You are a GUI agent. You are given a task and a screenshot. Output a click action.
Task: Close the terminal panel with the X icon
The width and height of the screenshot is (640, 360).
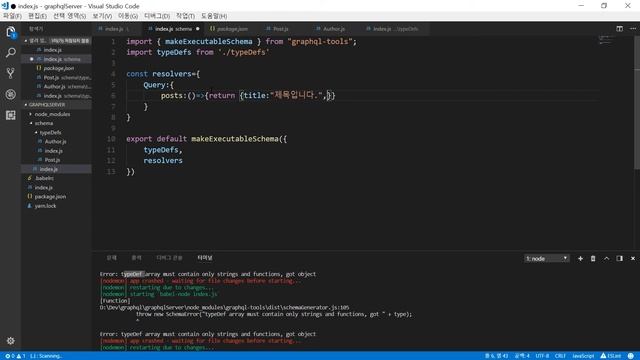coord(633,258)
